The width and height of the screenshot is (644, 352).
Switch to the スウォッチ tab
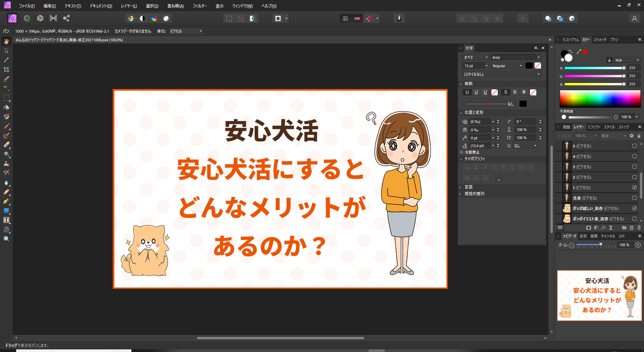pyautogui.click(x=600, y=40)
